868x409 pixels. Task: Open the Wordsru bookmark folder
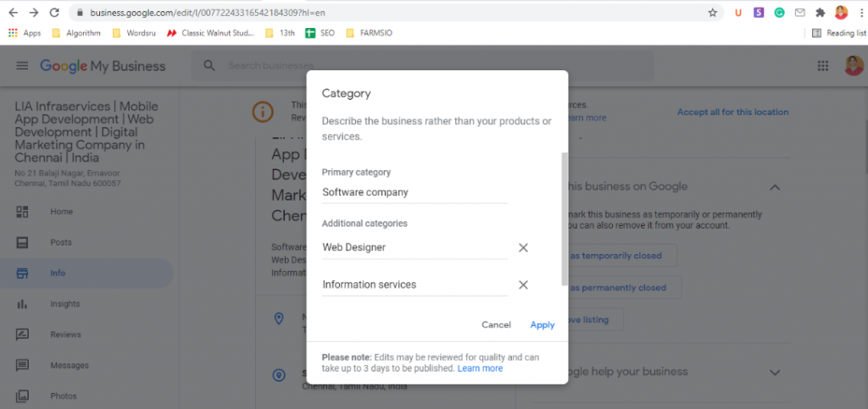pos(133,33)
